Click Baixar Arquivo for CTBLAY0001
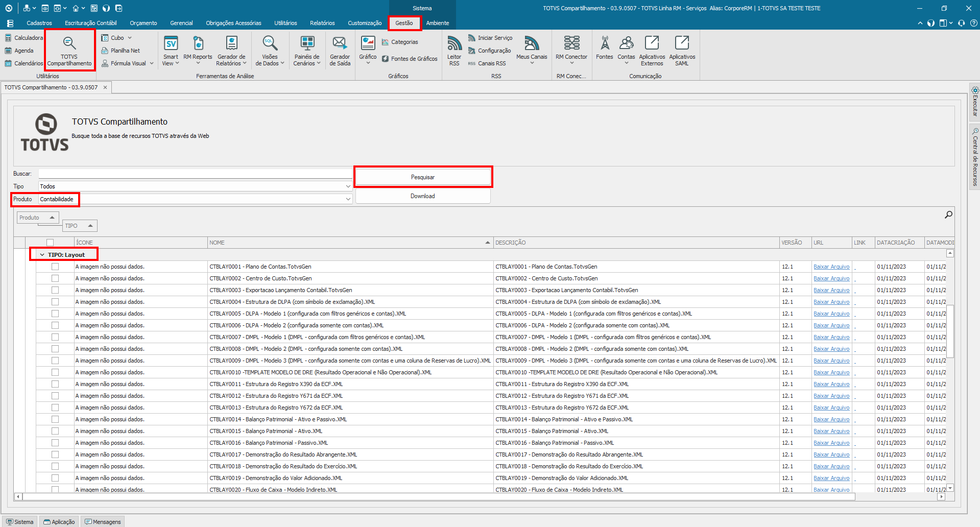The image size is (980, 527). coord(831,267)
